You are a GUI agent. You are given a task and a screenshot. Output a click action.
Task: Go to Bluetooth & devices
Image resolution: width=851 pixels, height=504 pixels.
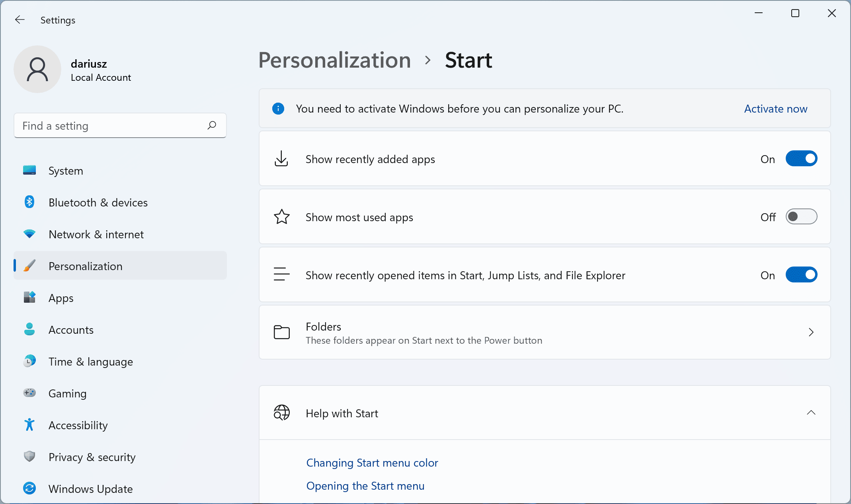point(120,202)
